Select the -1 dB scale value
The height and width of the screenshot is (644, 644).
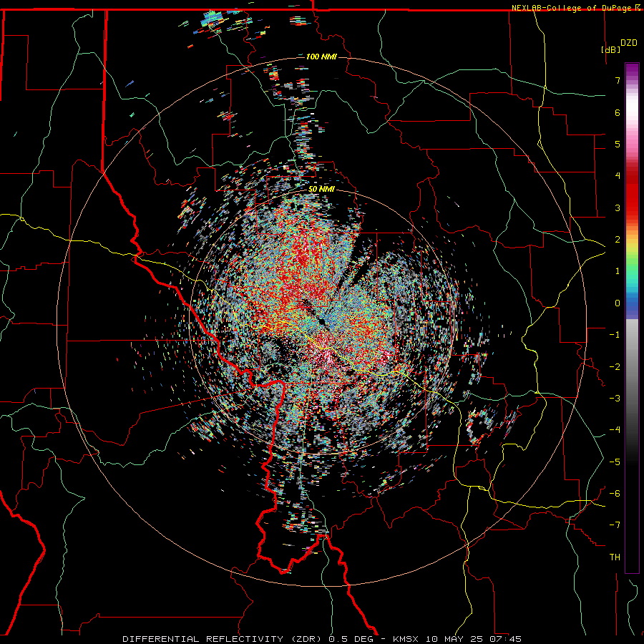click(x=615, y=335)
